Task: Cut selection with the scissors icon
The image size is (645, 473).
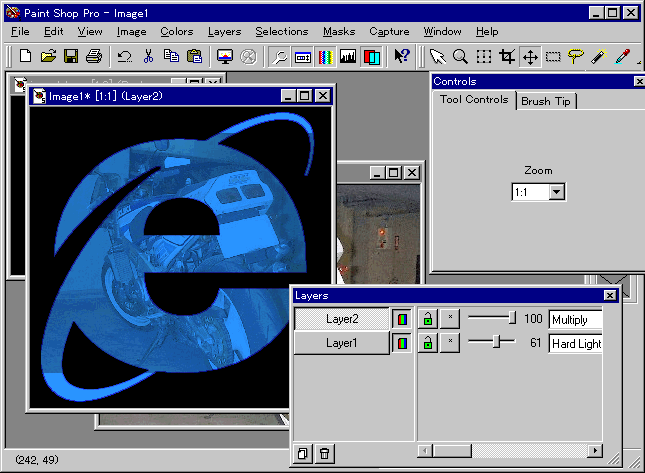Action: coord(148,56)
